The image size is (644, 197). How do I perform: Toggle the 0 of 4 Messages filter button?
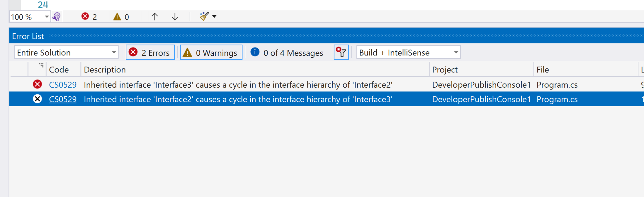(286, 52)
